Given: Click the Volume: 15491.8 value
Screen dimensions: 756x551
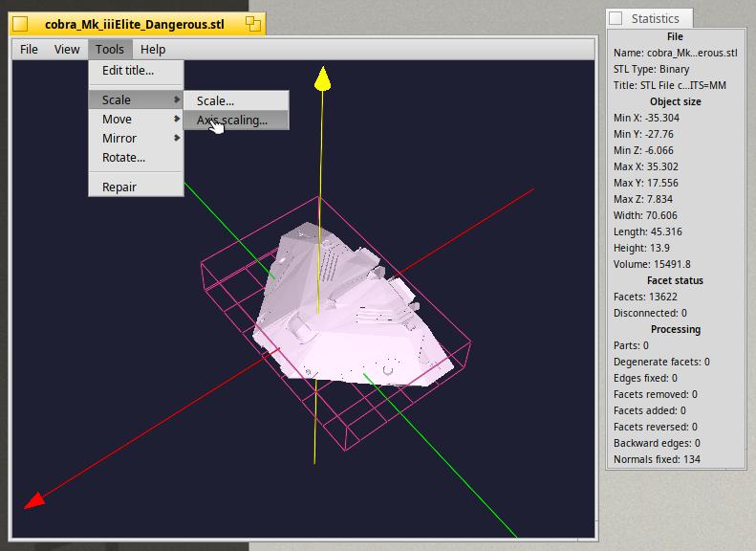Looking at the screenshot, I should 652,264.
